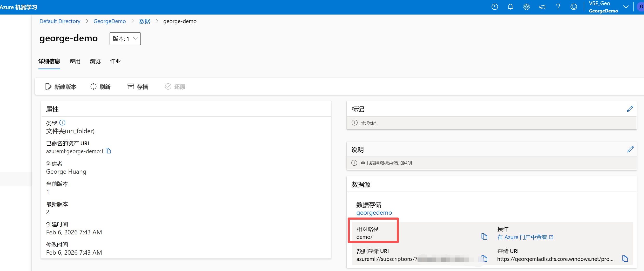Switch to the 作业 tab

[115, 61]
